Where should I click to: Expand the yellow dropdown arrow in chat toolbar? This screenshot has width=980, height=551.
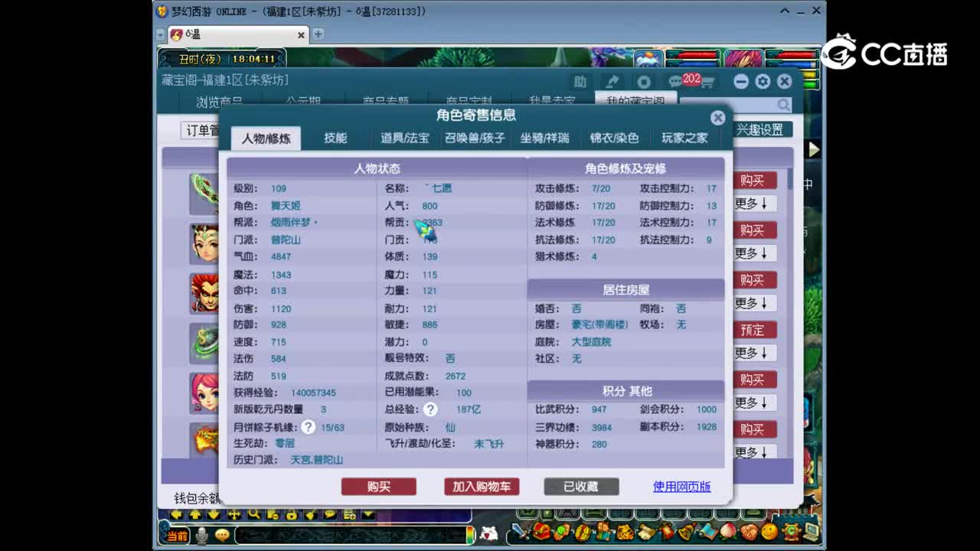pos(368,515)
